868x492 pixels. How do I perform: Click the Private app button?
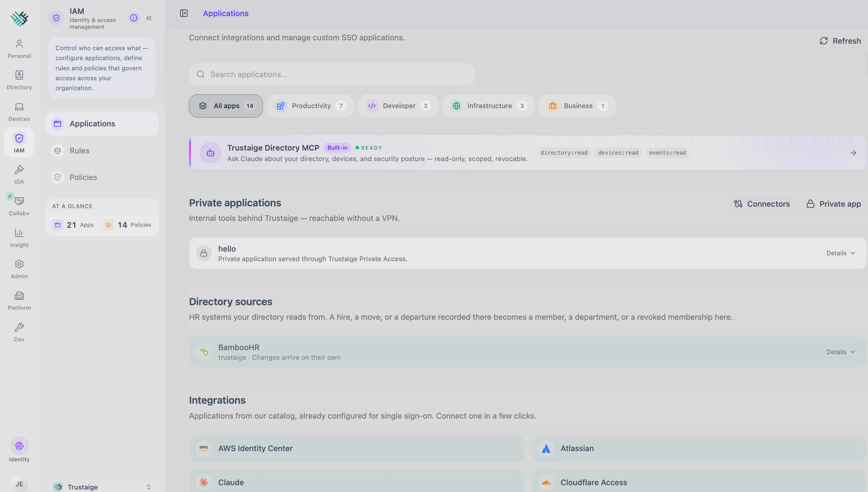(834, 204)
